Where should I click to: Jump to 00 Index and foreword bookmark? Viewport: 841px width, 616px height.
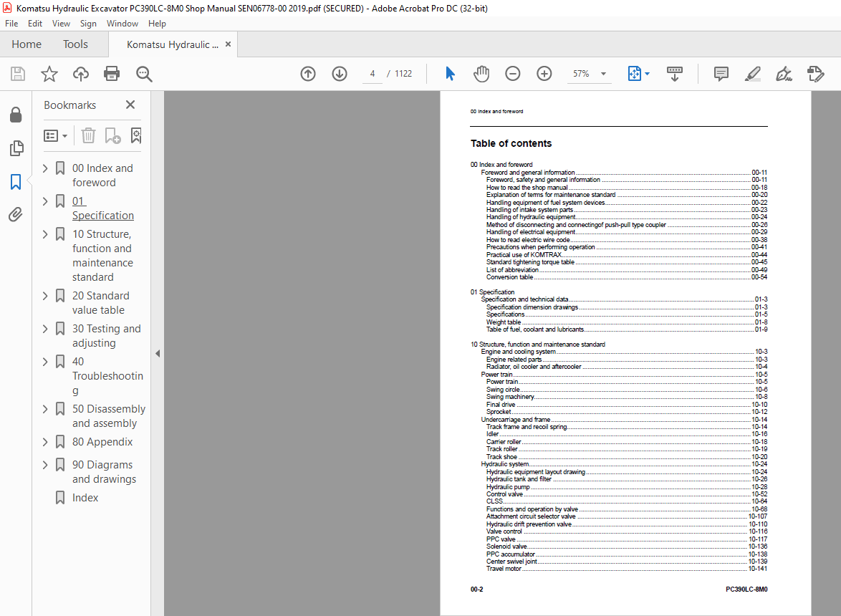tap(102, 175)
